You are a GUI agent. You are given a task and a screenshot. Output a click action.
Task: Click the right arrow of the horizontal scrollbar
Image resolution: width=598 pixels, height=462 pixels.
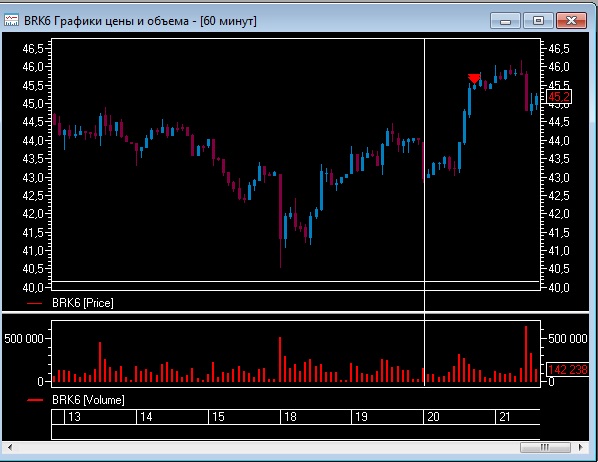[x=581, y=447]
